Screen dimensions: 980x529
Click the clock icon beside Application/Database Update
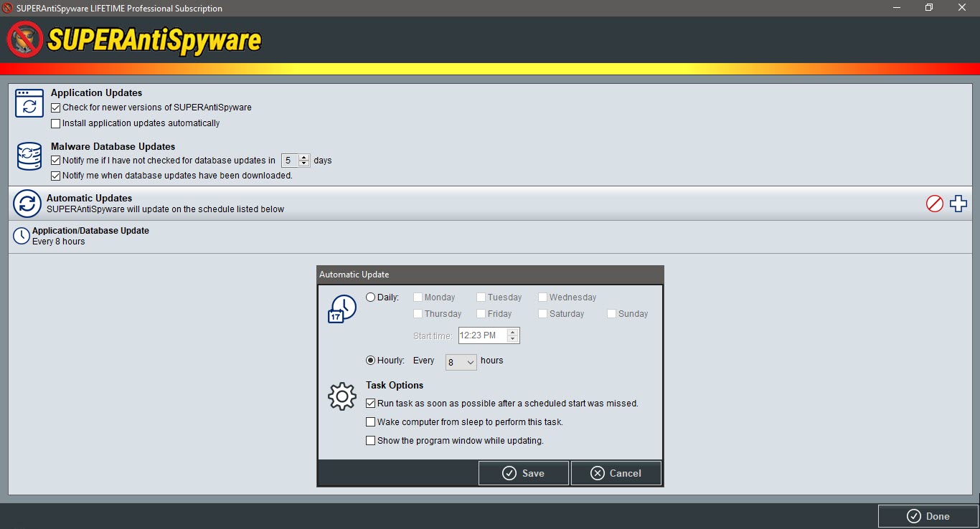pos(22,236)
